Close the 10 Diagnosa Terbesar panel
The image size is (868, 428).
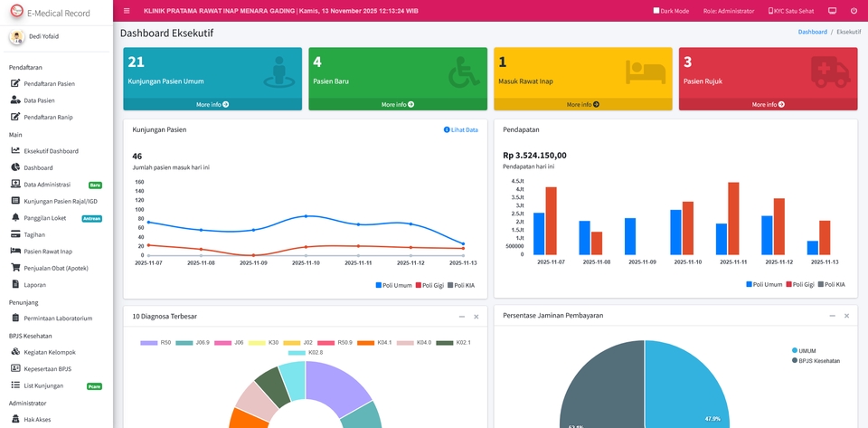click(476, 317)
